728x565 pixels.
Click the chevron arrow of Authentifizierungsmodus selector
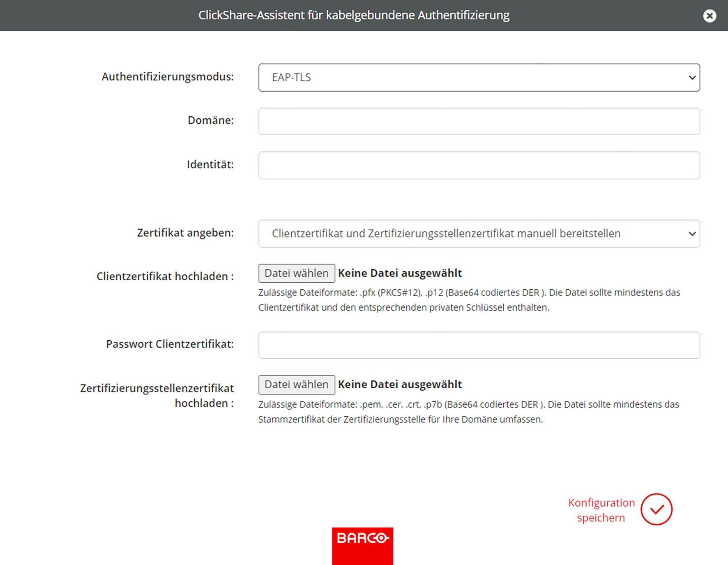click(x=692, y=77)
